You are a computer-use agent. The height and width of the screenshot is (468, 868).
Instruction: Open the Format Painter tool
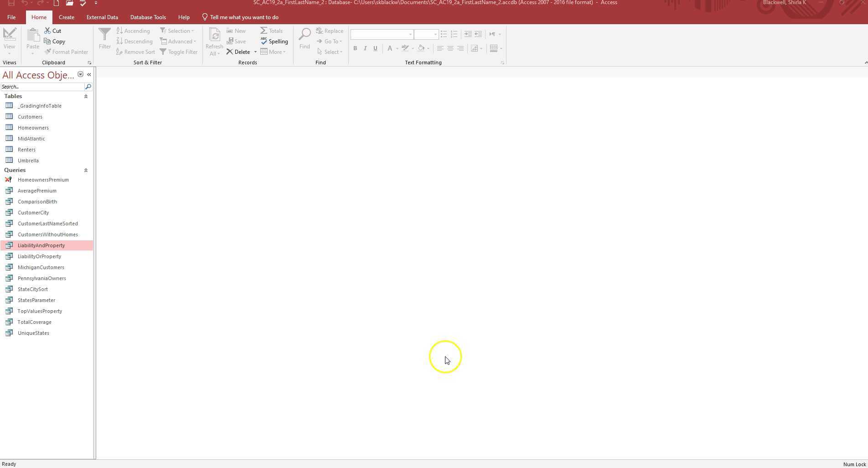[67, 52]
